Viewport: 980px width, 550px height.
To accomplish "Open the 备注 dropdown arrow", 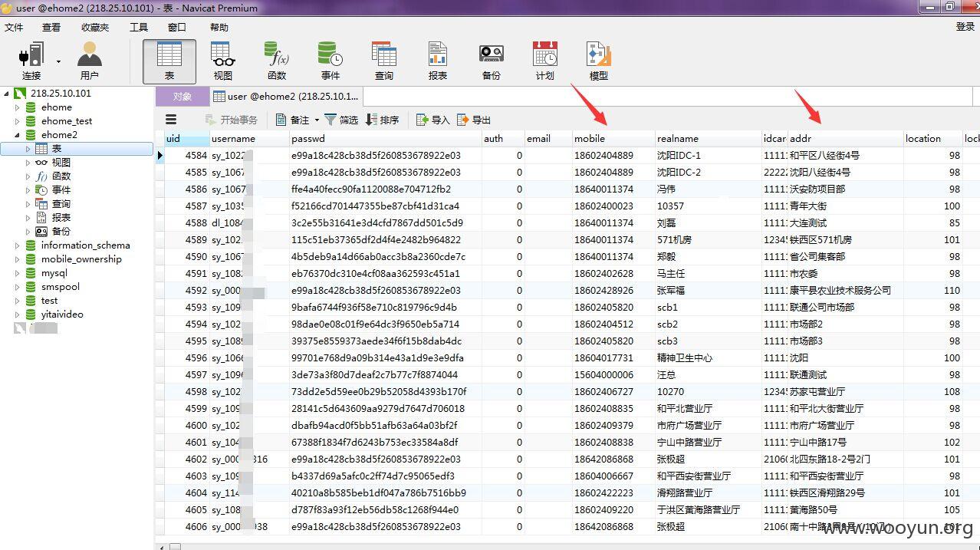I will pyautogui.click(x=317, y=120).
